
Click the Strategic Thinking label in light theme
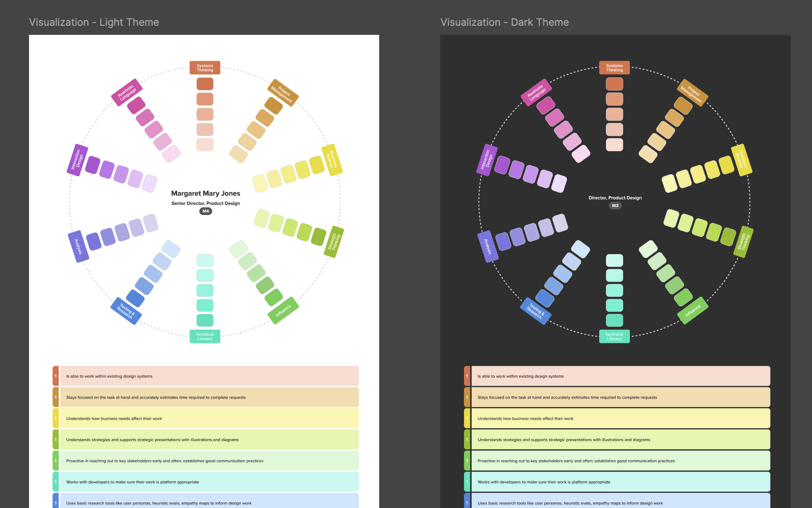pyautogui.click(x=333, y=241)
